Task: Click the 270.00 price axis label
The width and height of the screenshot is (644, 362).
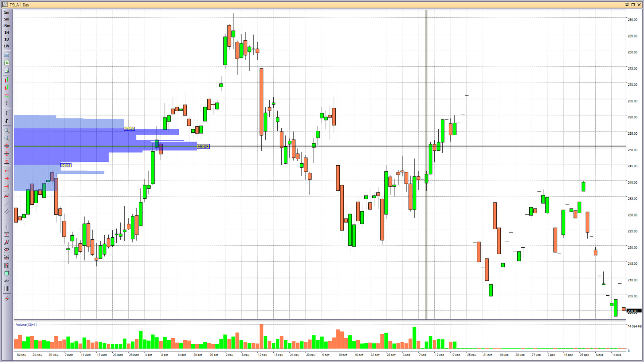Action: [x=632, y=85]
